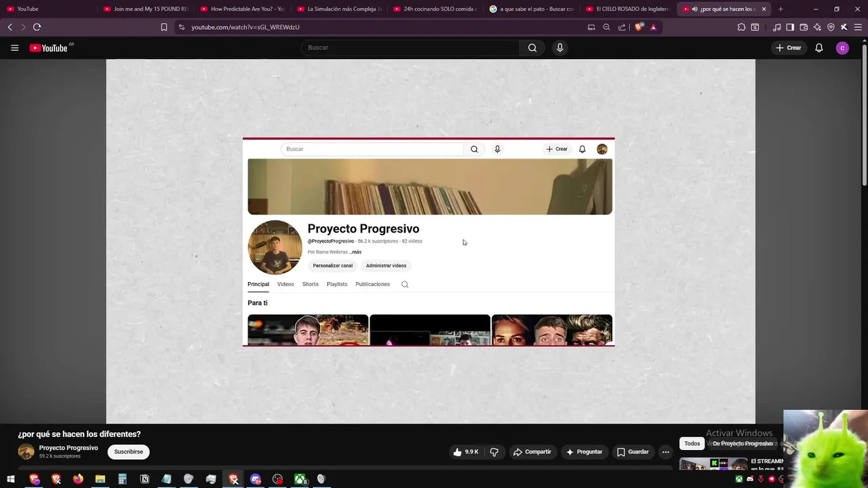Go back with the browser back arrow

click(x=9, y=27)
